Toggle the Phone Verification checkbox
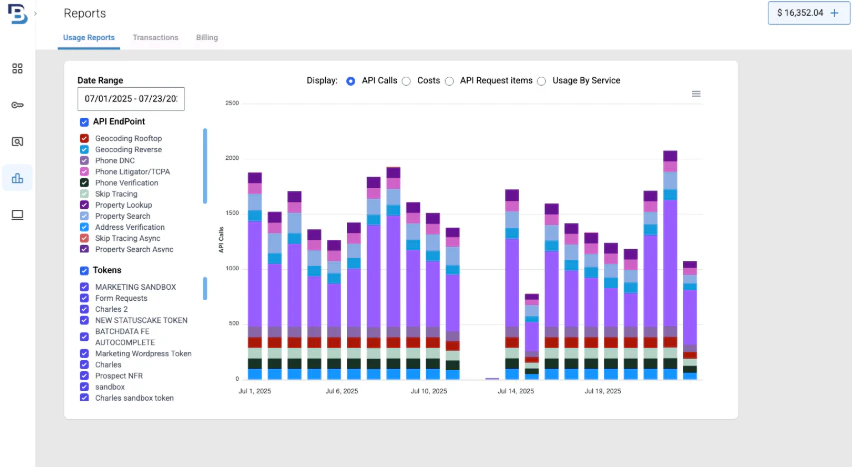Screen dimensions: 852x467 tap(84, 183)
